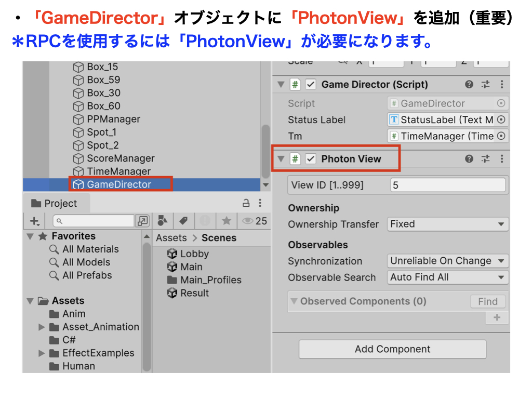This screenshot has height=399, width=532.
Task: Add observed component with plus button
Action: click(497, 317)
